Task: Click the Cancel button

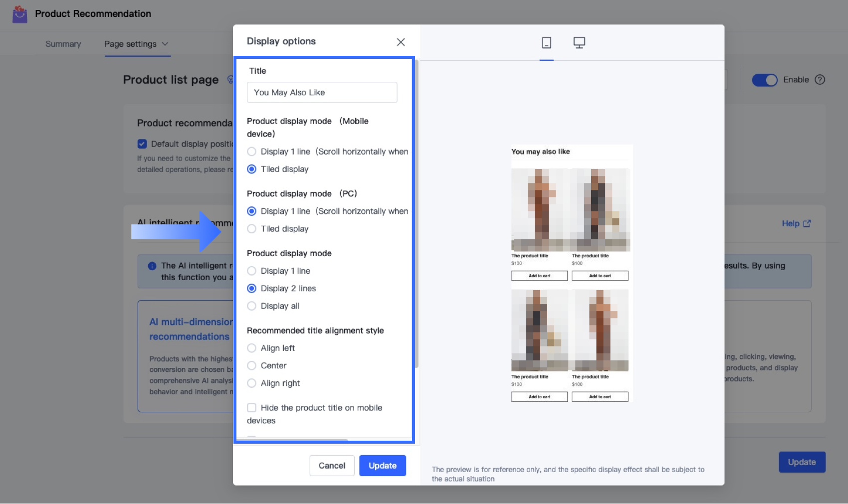Action: (x=332, y=466)
